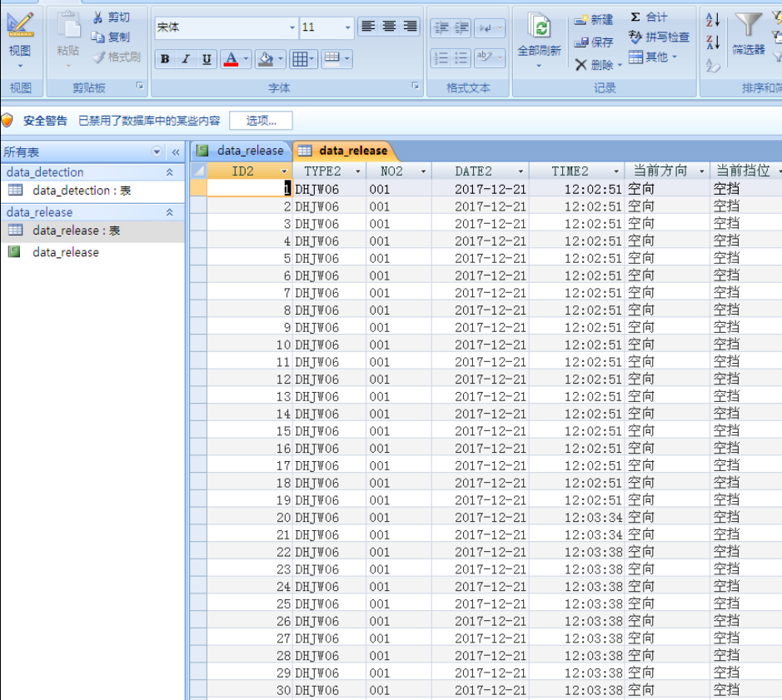The width and height of the screenshot is (782, 700).
Task: Open the clipboard group dialog launcher
Action: point(140,86)
